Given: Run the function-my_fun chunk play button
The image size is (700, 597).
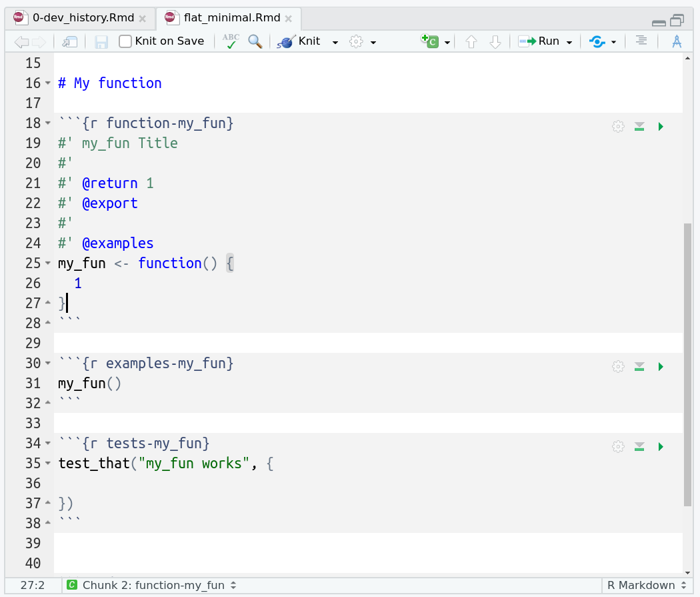Looking at the screenshot, I should 661,126.
